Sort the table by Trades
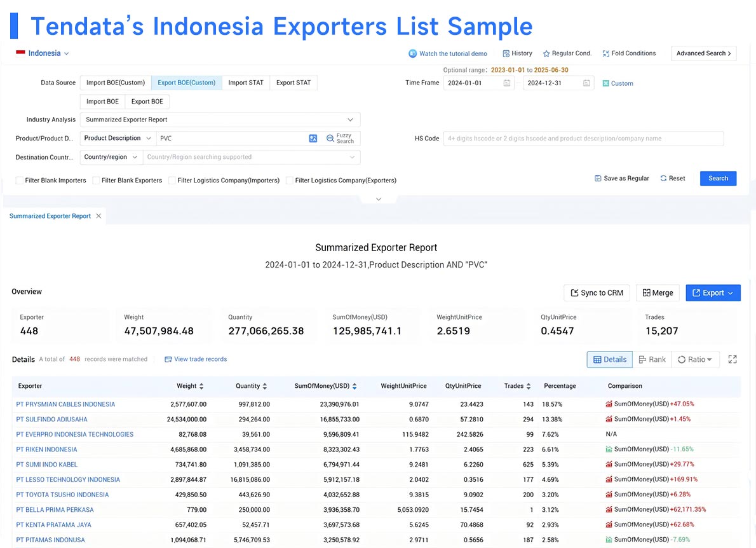 pyautogui.click(x=529, y=387)
